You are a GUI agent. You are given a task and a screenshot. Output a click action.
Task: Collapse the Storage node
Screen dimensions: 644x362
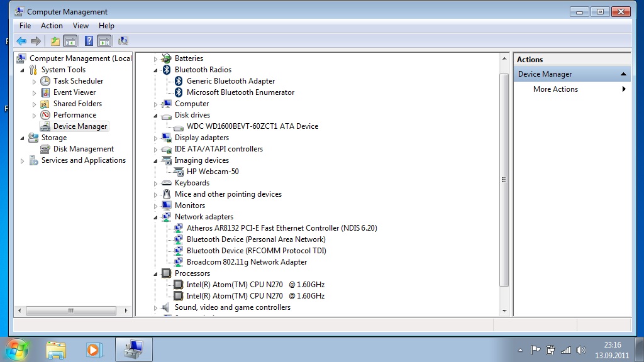pos(22,138)
